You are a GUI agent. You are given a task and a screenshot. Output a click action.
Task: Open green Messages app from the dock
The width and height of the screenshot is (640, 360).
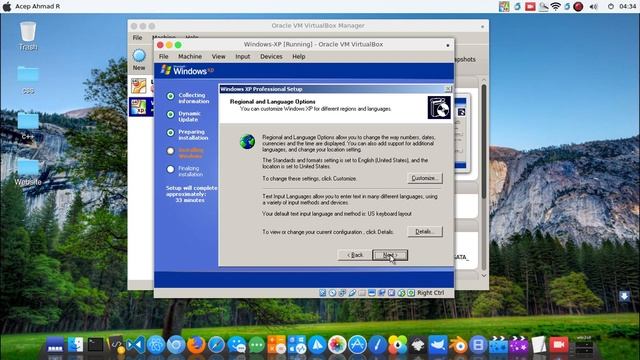click(x=257, y=345)
